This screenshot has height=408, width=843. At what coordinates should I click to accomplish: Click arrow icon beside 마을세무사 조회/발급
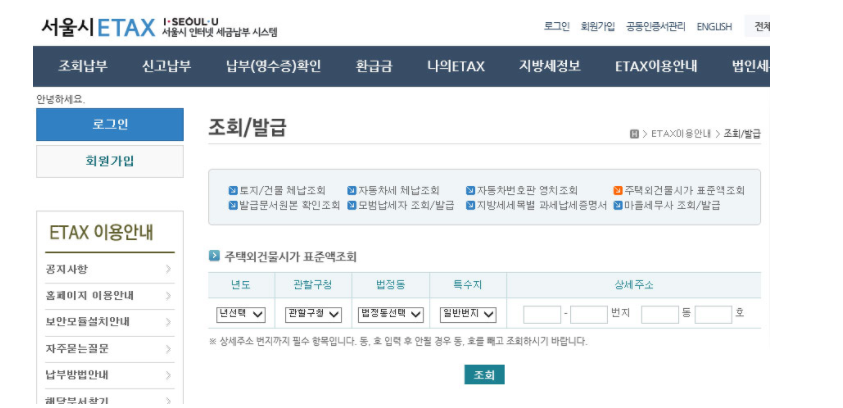(x=618, y=205)
